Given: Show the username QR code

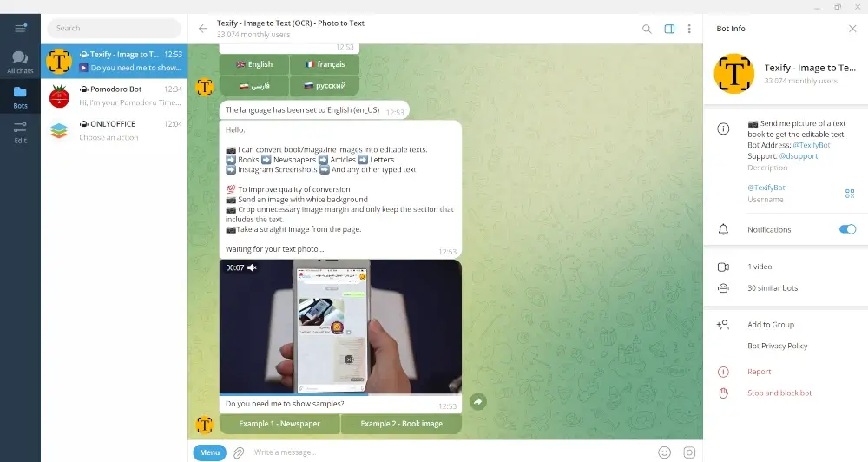Looking at the screenshot, I should pyautogui.click(x=850, y=194).
